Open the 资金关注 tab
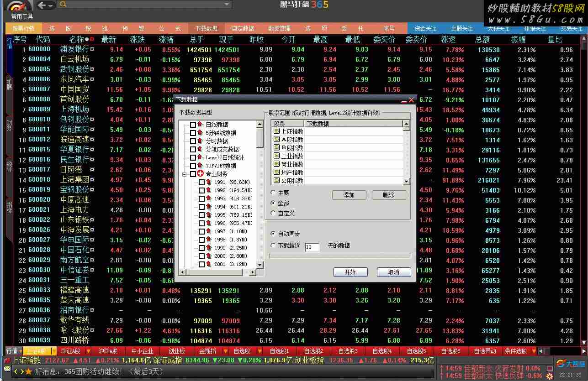 425,28
